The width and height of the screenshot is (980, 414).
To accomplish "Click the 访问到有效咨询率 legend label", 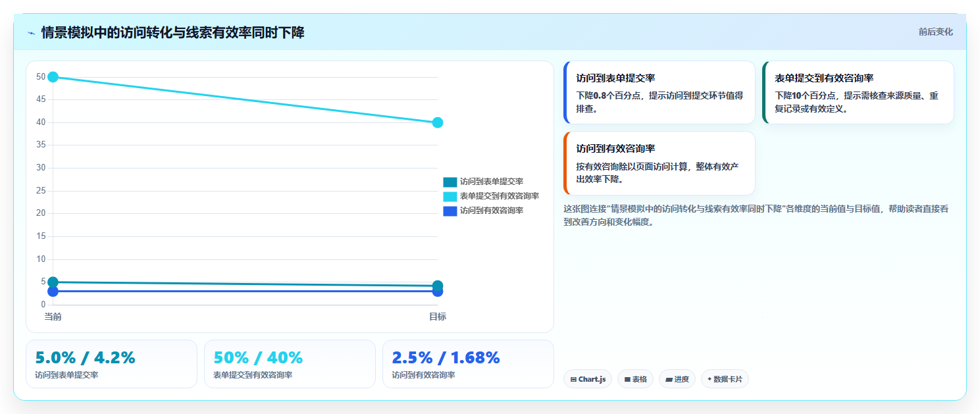I will coord(492,211).
